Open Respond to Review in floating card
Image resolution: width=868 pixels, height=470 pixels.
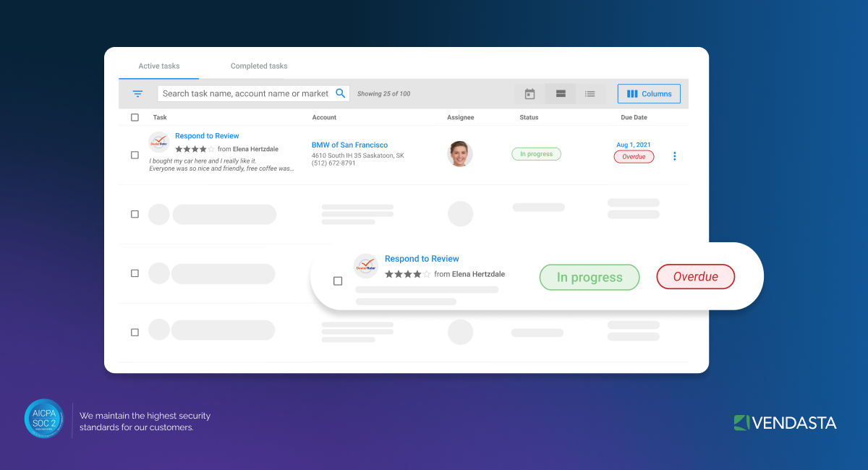(422, 259)
